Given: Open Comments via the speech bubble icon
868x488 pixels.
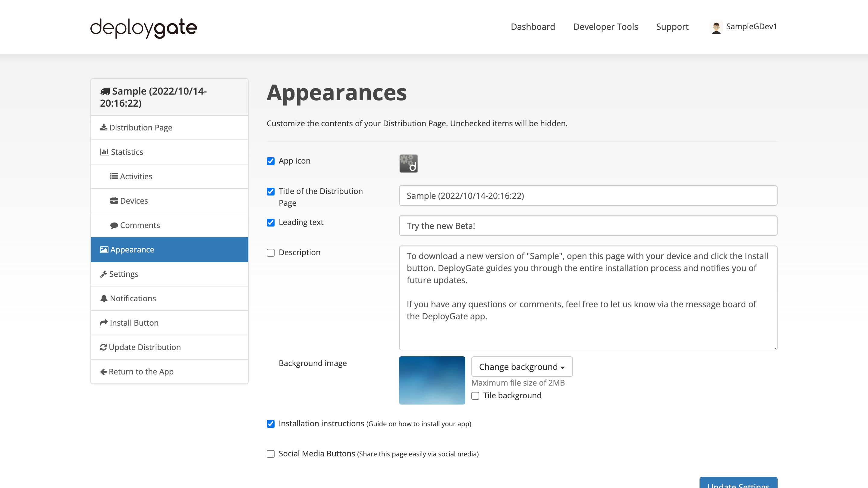Looking at the screenshot, I should [x=115, y=225].
